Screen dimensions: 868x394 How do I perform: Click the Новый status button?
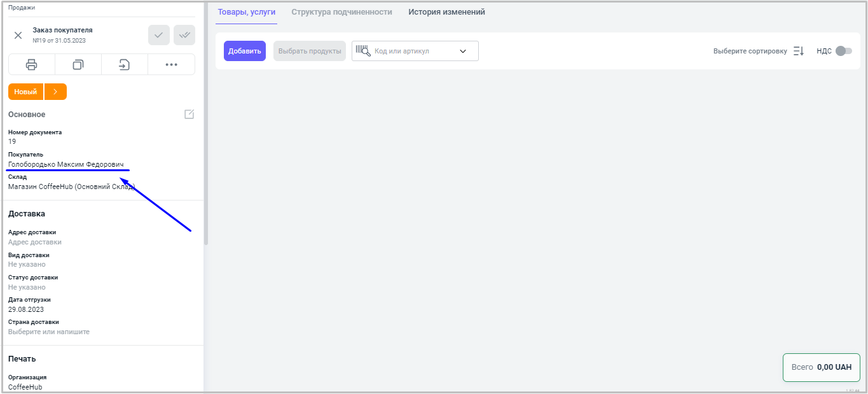[x=25, y=92]
